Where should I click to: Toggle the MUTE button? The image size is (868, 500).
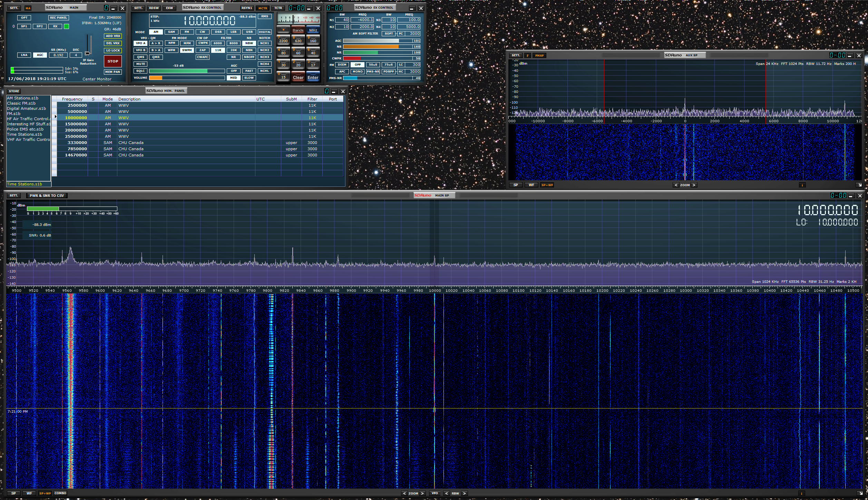tap(140, 64)
